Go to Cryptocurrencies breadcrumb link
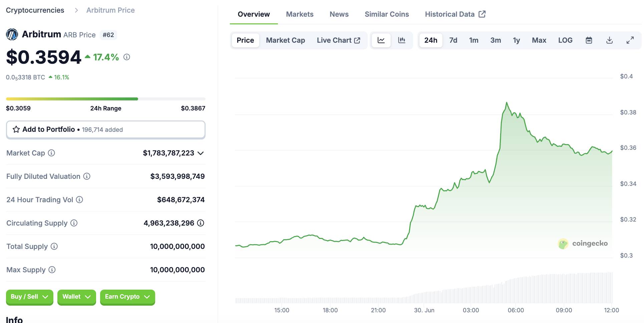Viewport: 644px width, 323px height. pyautogui.click(x=35, y=10)
